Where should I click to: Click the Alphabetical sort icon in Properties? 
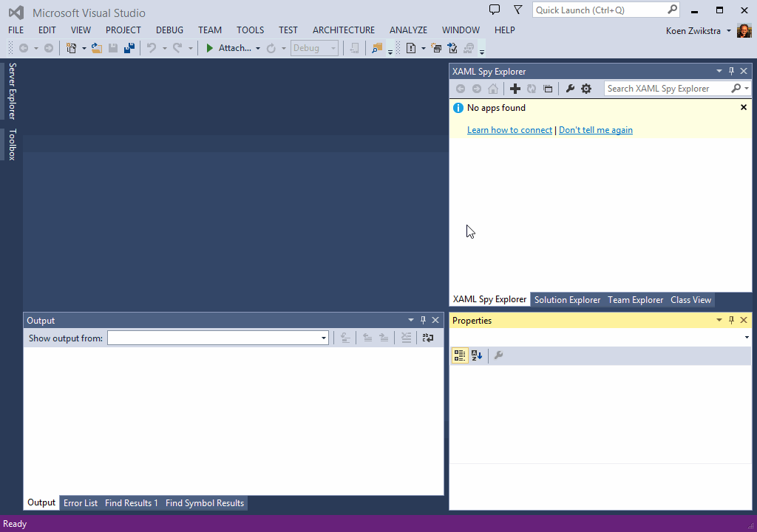pos(477,355)
